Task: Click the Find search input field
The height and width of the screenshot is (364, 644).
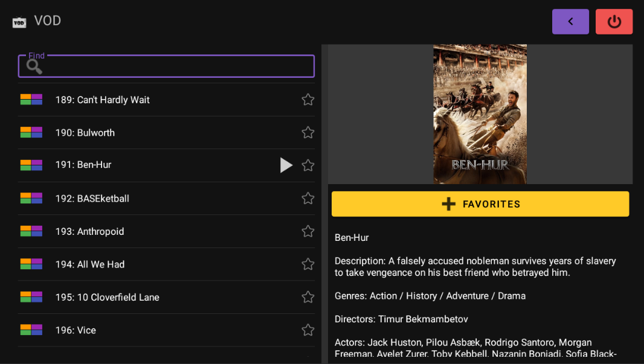Action: (175, 66)
